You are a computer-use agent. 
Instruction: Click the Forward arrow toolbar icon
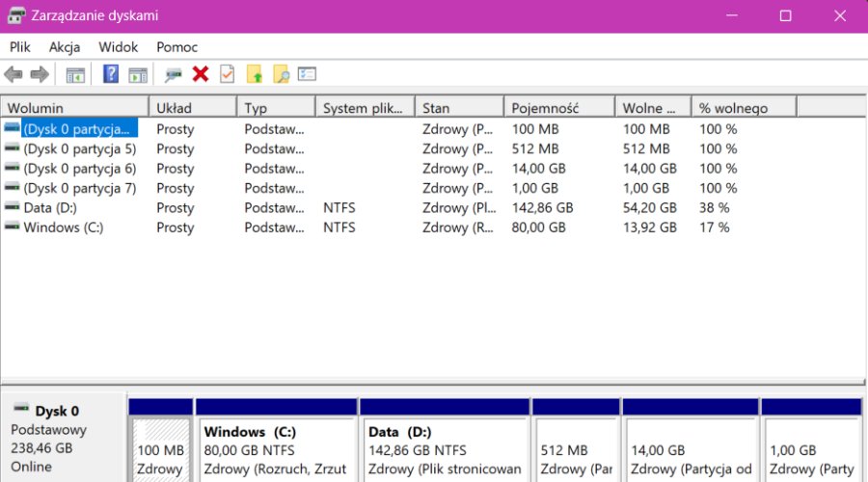click(40, 74)
